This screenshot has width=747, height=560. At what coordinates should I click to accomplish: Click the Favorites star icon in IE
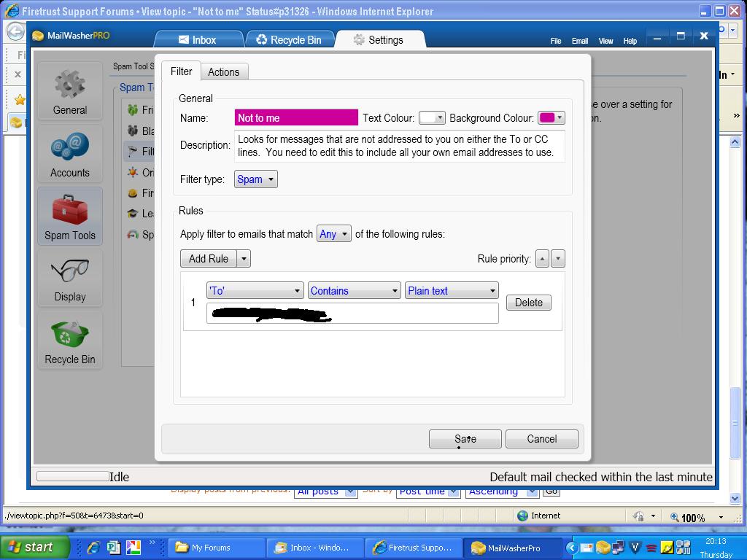[x=20, y=100]
